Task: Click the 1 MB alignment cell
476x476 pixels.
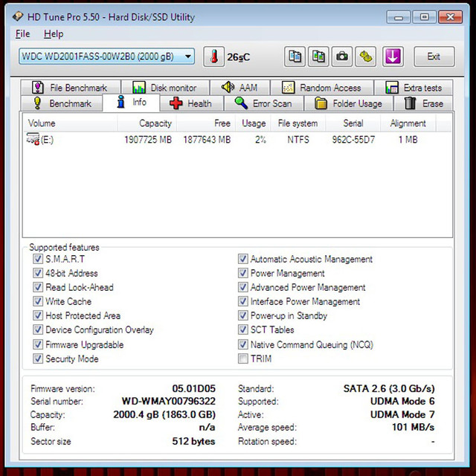Action: (408, 140)
